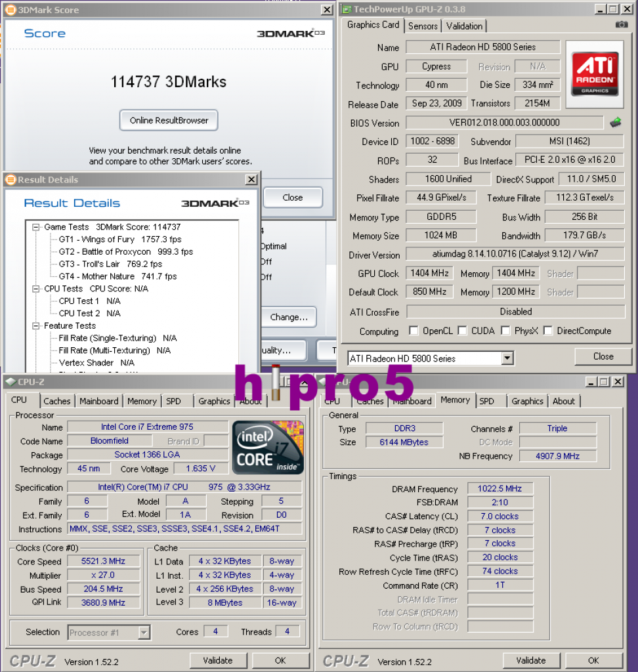The image size is (638, 672).
Task: Enable the OpenCL checkbox
Action: pyautogui.click(x=414, y=331)
